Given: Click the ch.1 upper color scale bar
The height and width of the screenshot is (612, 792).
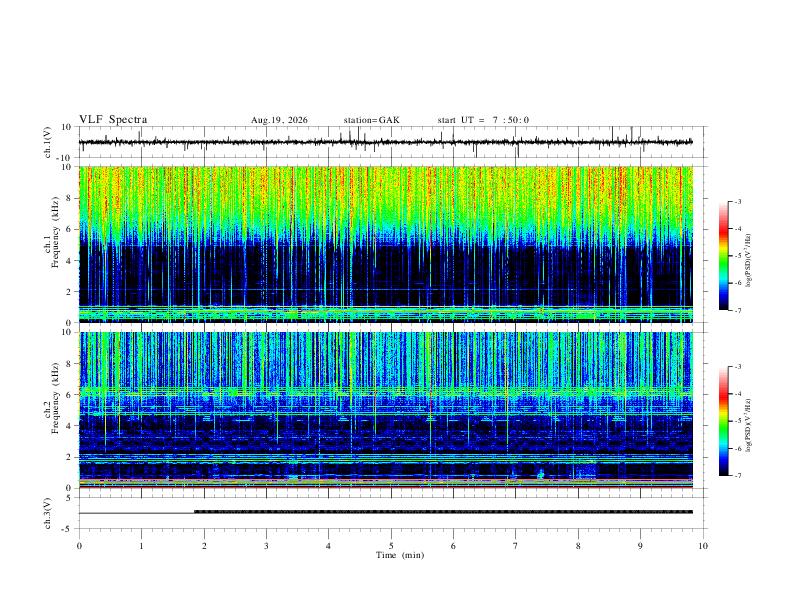Looking at the screenshot, I should click(x=723, y=256).
